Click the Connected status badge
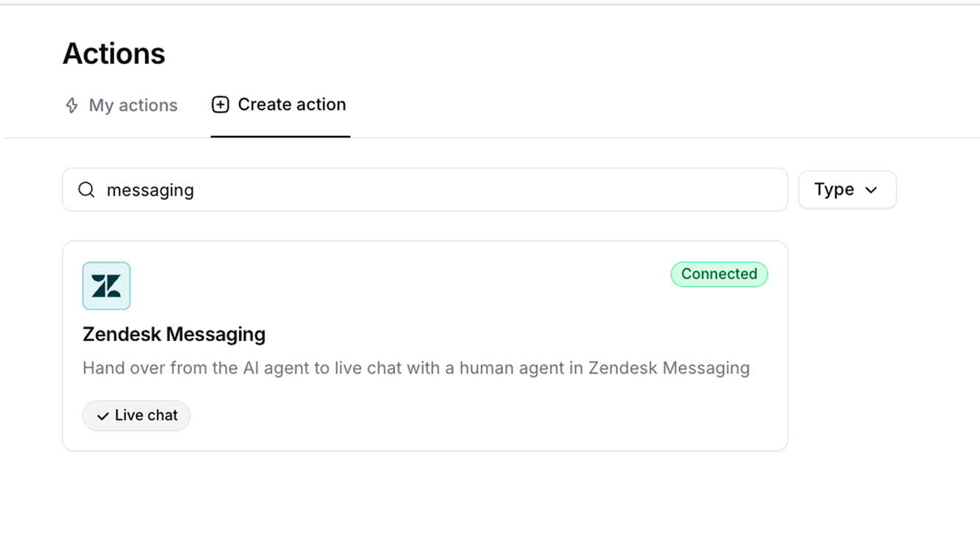Viewport: 980px width, 536px height. 719,274
